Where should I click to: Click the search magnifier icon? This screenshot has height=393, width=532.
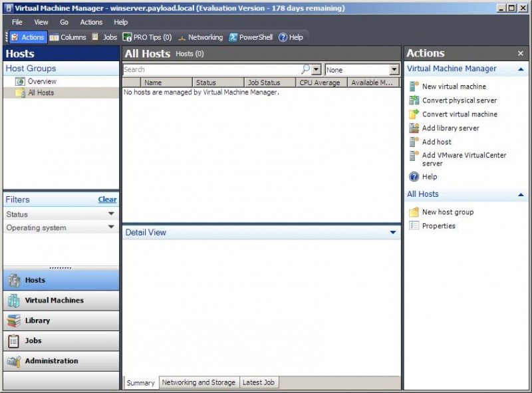pyautogui.click(x=306, y=69)
